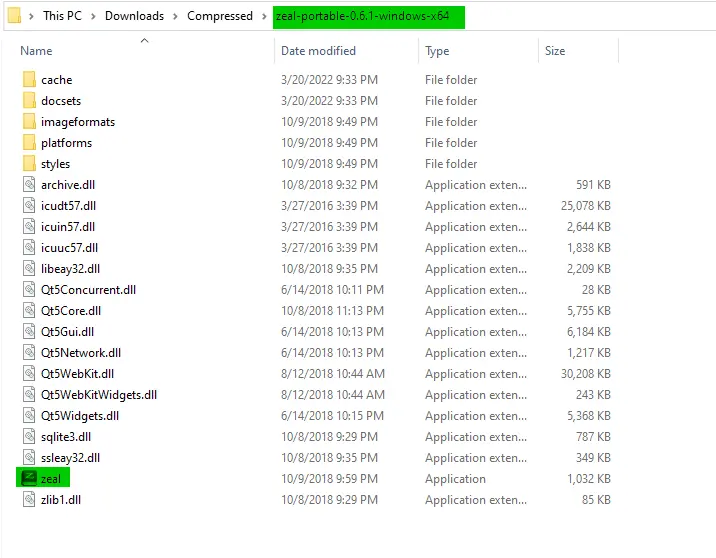Expand the chevron after Downloads
Image resolution: width=716 pixels, height=558 pixels.
tap(175, 16)
